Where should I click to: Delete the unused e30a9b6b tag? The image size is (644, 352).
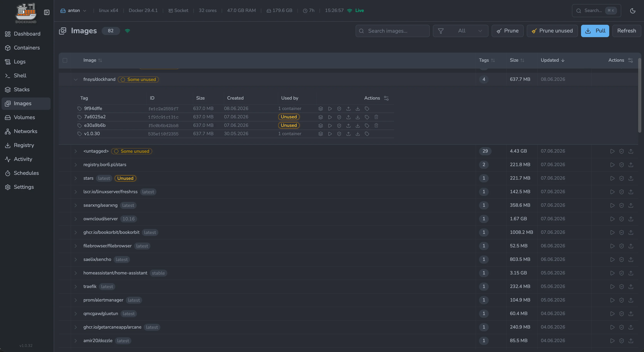tap(376, 126)
